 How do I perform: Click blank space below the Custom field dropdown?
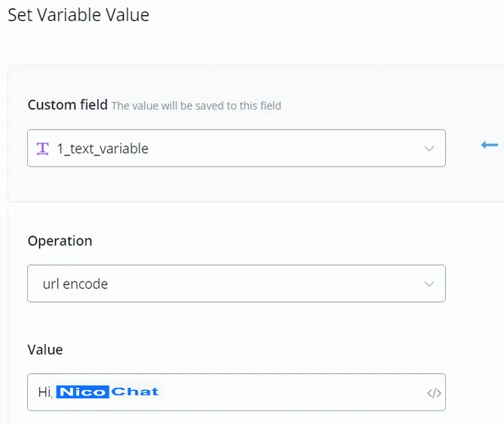236,184
